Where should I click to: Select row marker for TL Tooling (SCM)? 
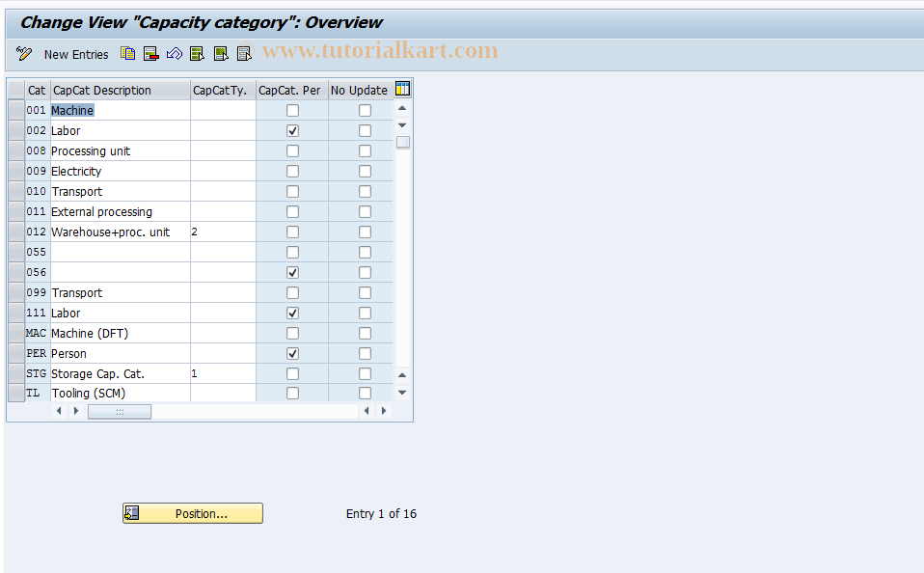click(x=16, y=393)
